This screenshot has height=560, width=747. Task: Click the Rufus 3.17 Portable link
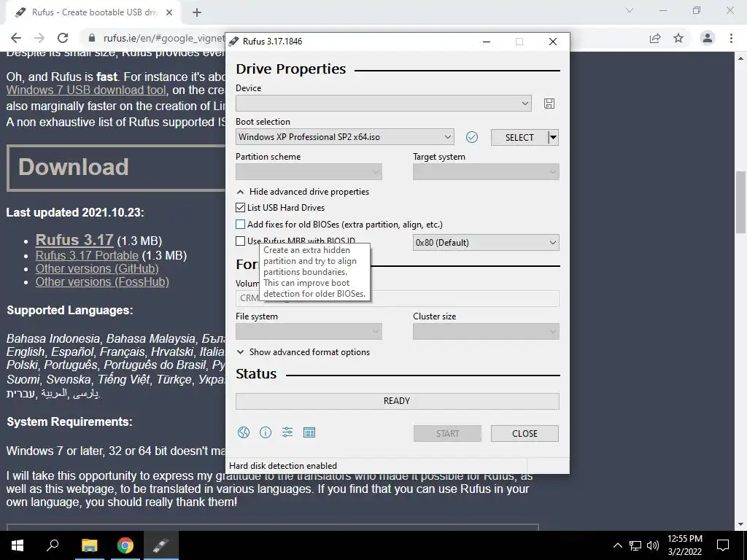coord(87,256)
